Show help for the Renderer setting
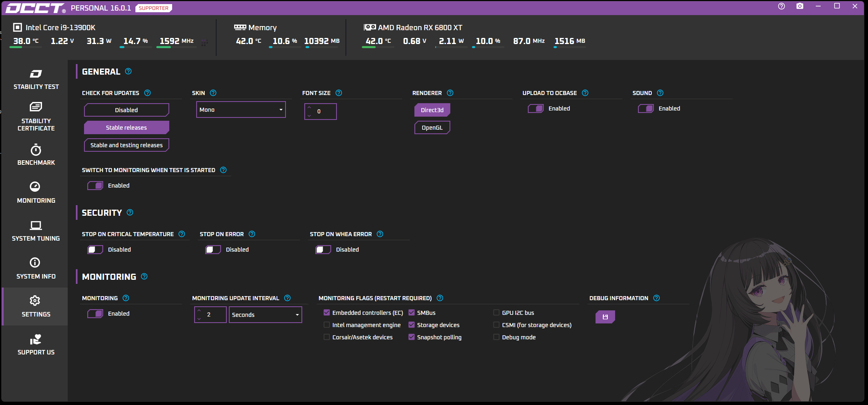Image resolution: width=868 pixels, height=405 pixels. tap(450, 93)
